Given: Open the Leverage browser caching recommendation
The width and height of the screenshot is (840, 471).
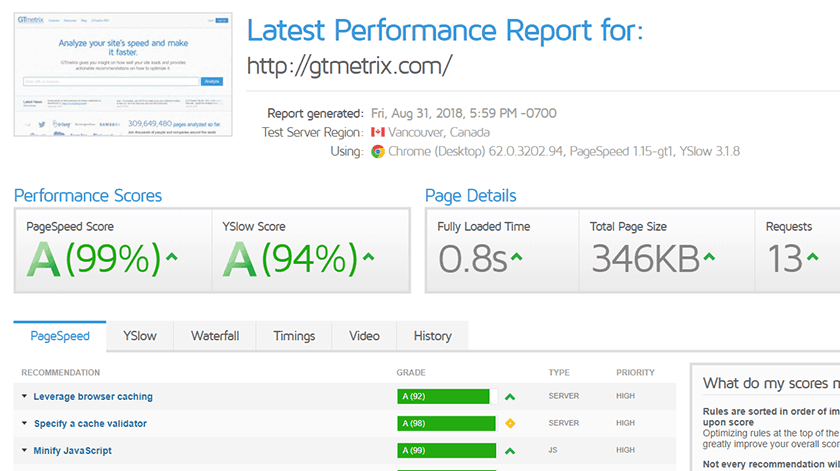Looking at the screenshot, I should pyautogui.click(x=93, y=397).
